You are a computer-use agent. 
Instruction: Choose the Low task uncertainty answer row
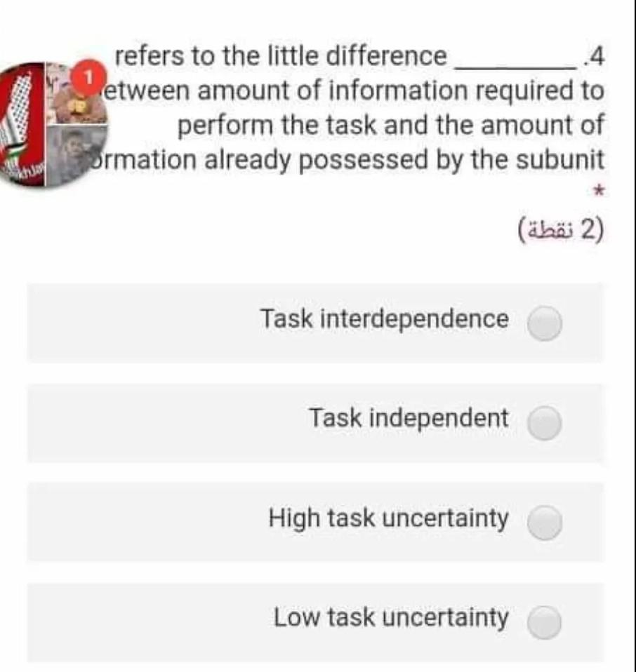[316, 617]
